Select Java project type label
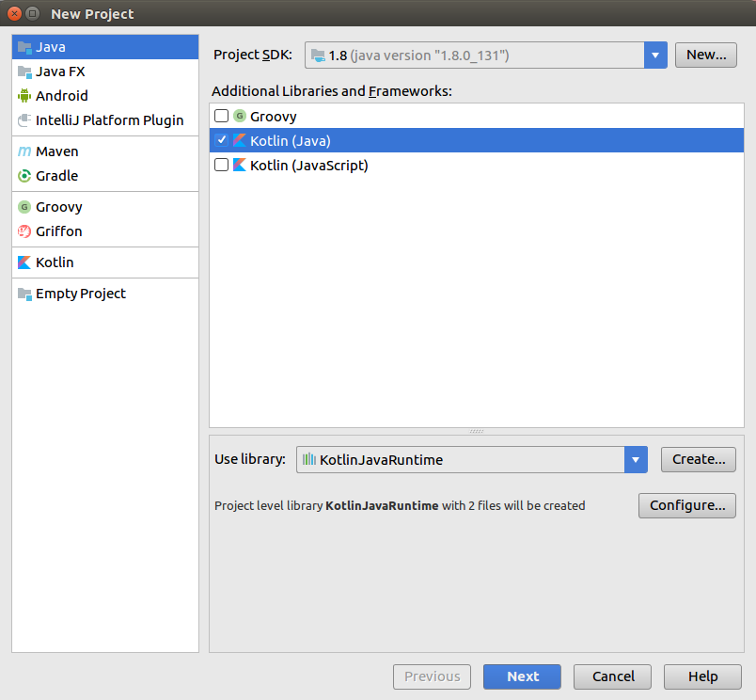This screenshot has height=700, width=756. (x=51, y=47)
